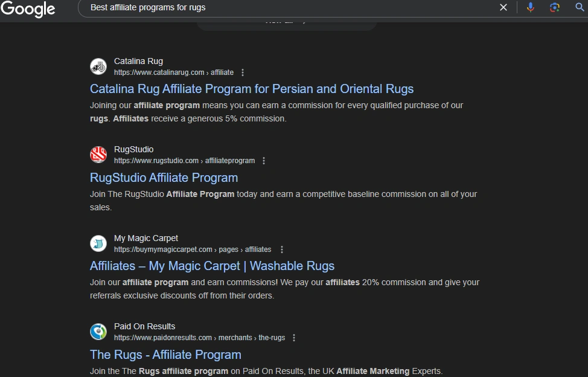
Task: Click the RugStudio site name
Action: [133, 149]
